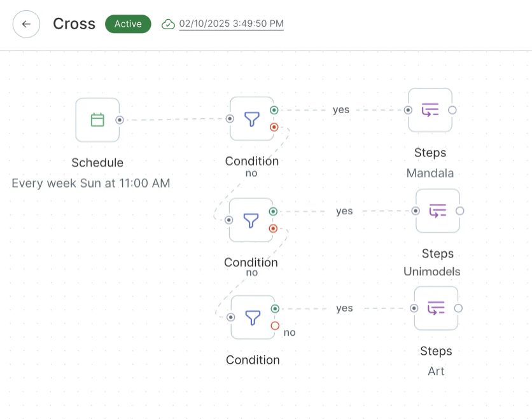Viewport: 532px width, 419px height.
Task: Select the Schedule calendar node icon
Action: (x=97, y=120)
